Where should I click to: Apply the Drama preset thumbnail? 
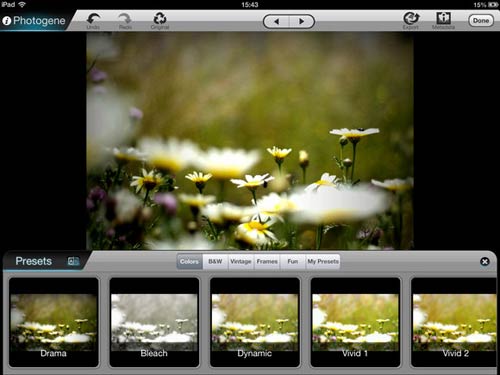pos(54,322)
